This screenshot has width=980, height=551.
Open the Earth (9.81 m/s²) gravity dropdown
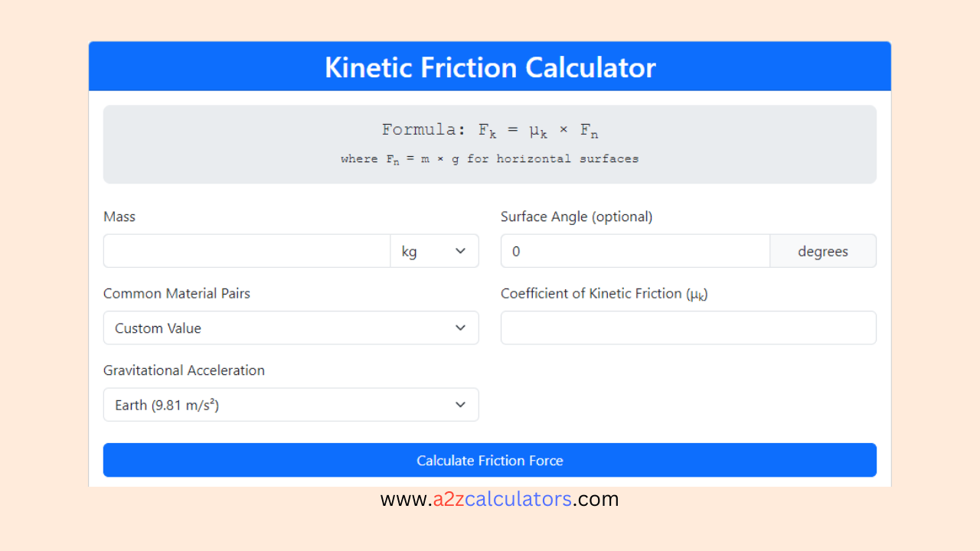[291, 404]
